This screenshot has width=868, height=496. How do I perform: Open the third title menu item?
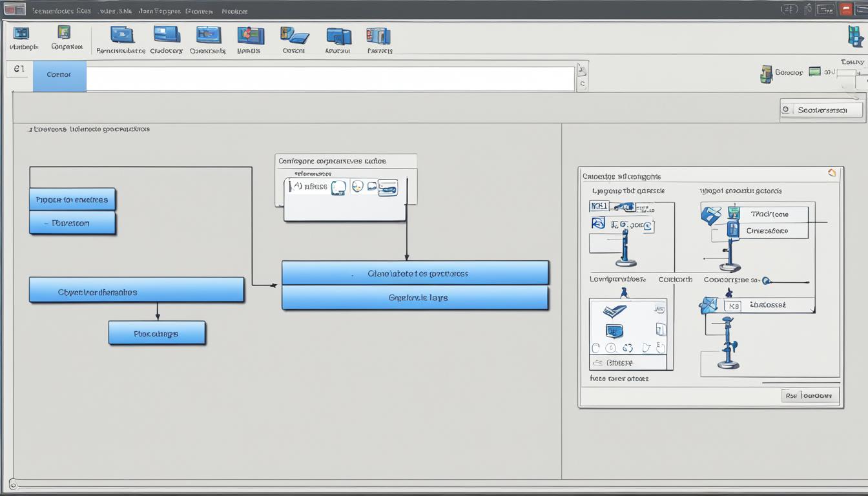tap(159, 11)
